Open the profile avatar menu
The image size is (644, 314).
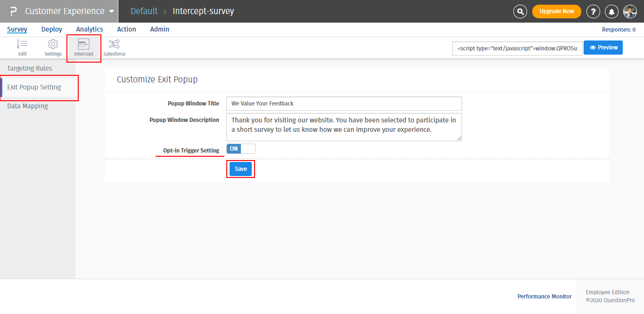click(x=630, y=11)
